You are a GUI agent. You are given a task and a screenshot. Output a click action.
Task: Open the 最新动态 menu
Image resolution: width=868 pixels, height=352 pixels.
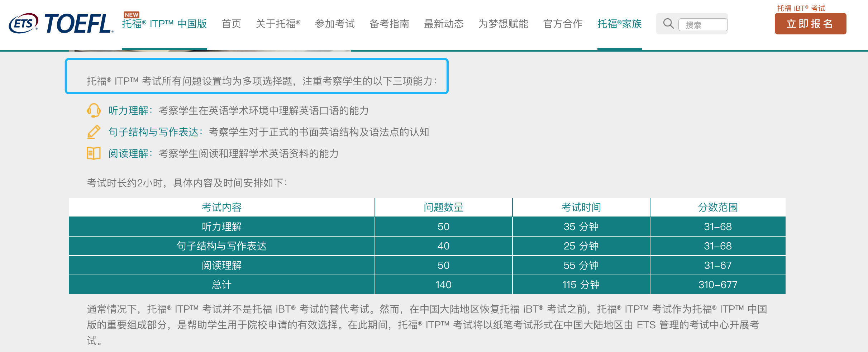pyautogui.click(x=444, y=24)
